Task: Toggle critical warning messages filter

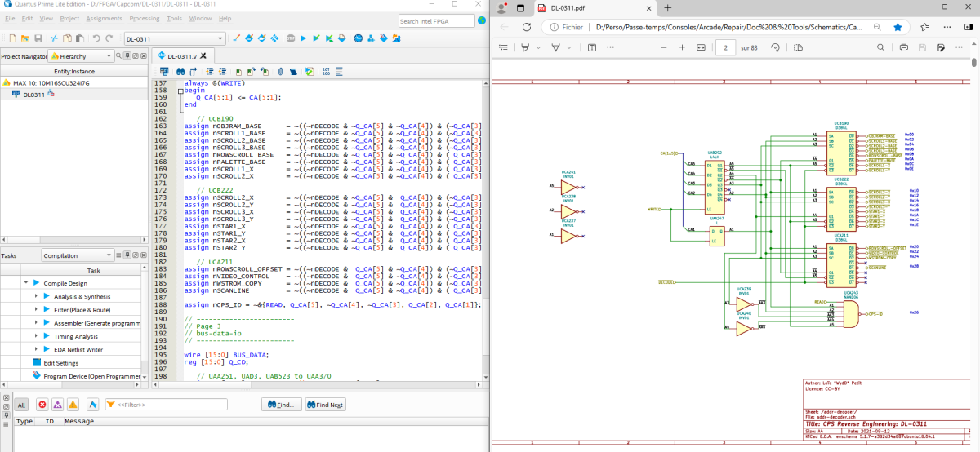Action: click(58, 405)
